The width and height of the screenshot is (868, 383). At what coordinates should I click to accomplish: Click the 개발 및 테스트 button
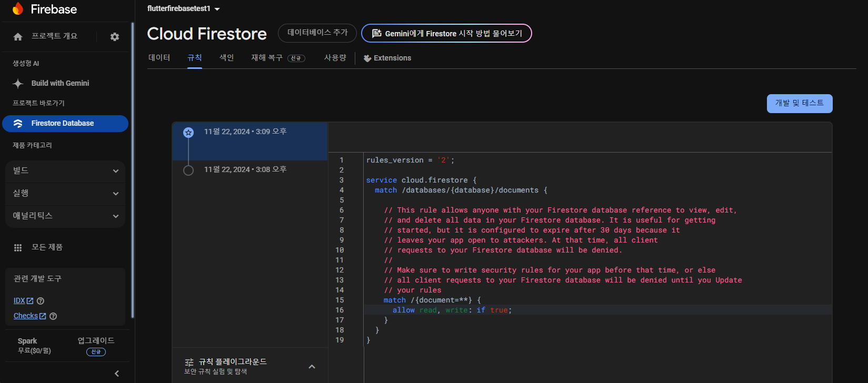800,104
